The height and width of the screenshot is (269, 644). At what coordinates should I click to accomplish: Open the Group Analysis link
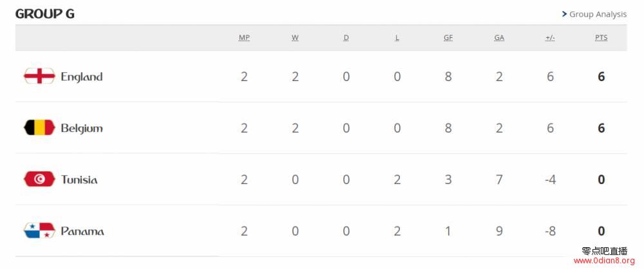(598, 14)
